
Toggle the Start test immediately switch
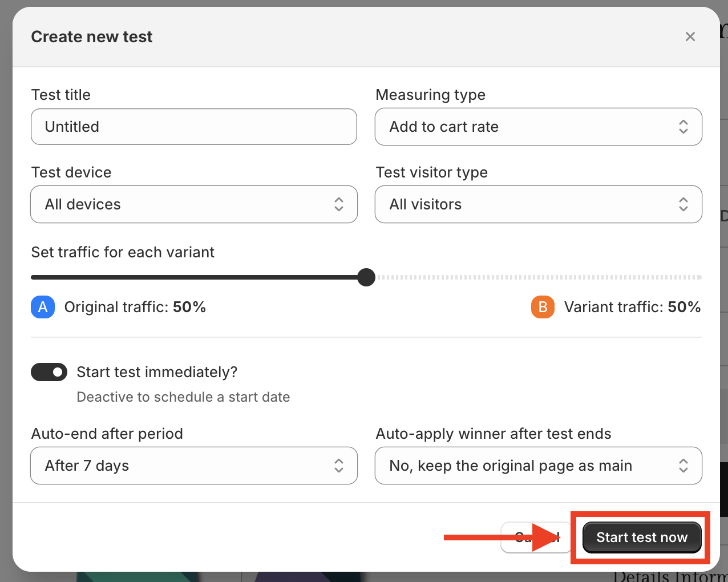click(x=49, y=373)
